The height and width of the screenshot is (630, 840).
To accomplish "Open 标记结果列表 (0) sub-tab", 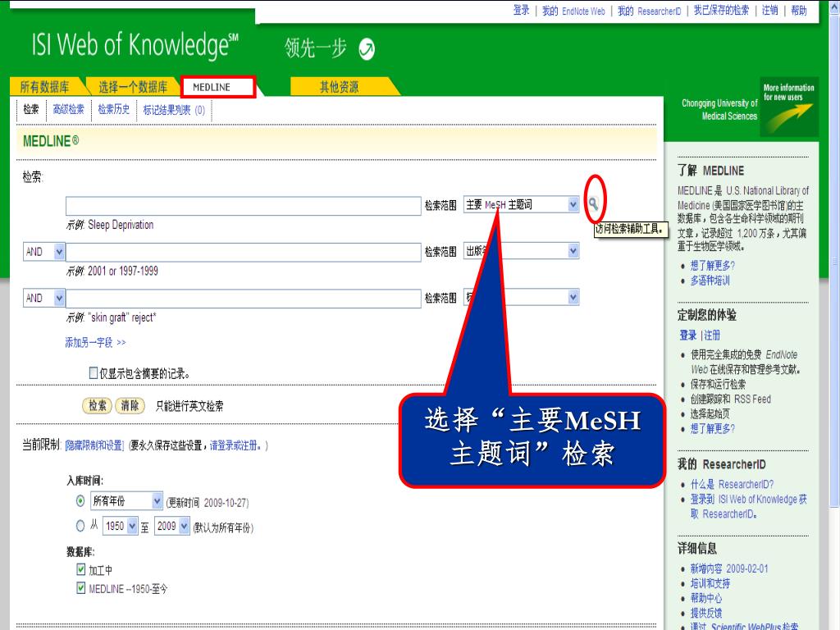I will 174,110.
